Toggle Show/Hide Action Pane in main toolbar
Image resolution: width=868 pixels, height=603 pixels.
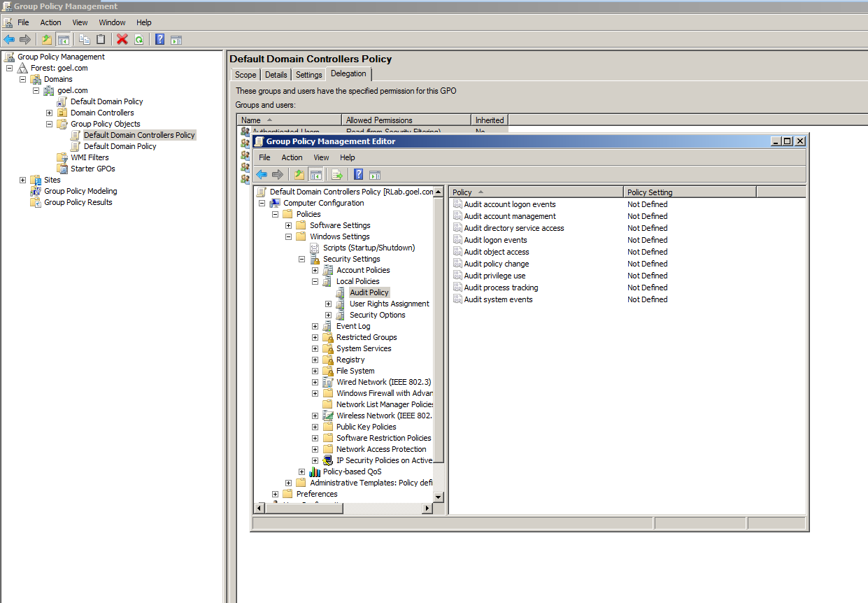pos(176,39)
